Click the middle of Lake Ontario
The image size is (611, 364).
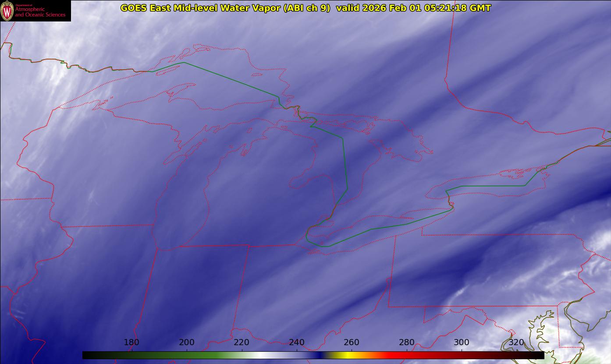(482, 182)
